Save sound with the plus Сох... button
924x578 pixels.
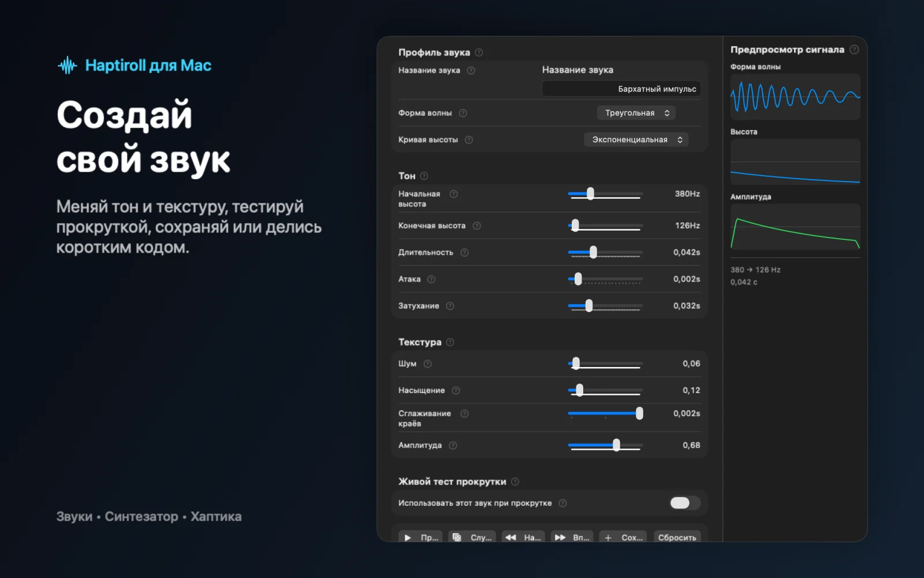pyautogui.click(x=623, y=537)
